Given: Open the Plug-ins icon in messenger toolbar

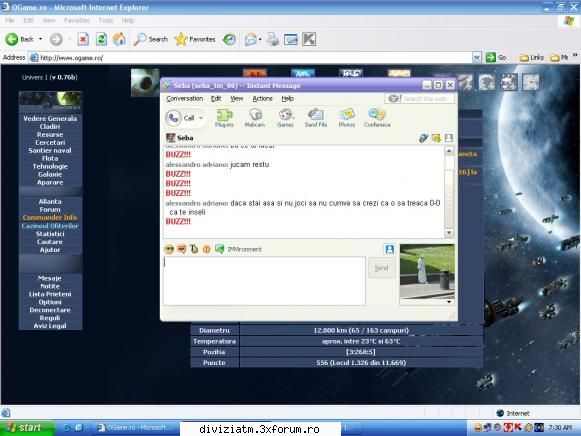Looking at the screenshot, I should (224, 118).
